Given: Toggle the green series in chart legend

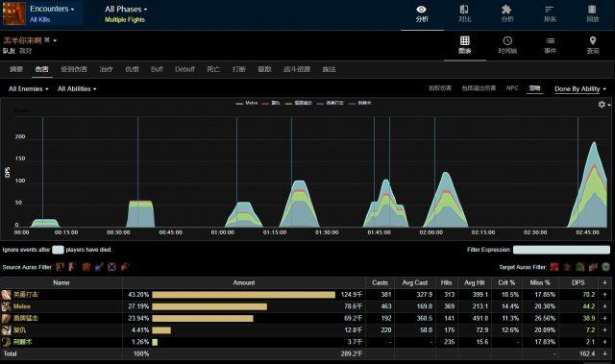Looking at the screenshot, I should coord(298,103).
